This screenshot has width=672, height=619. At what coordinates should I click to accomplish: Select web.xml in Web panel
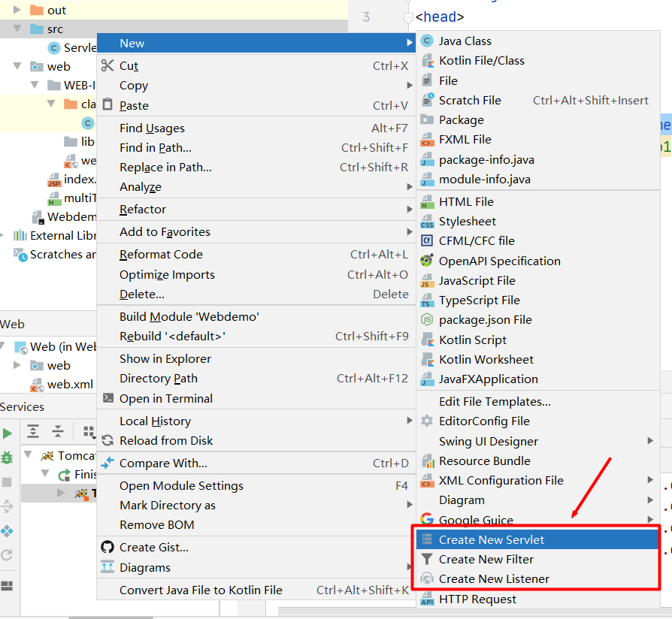point(69,385)
